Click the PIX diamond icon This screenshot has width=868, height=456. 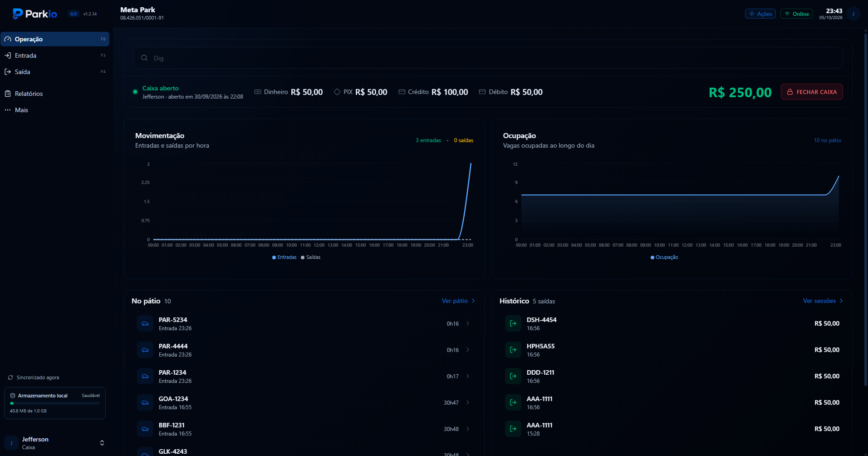click(x=337, y=92)
